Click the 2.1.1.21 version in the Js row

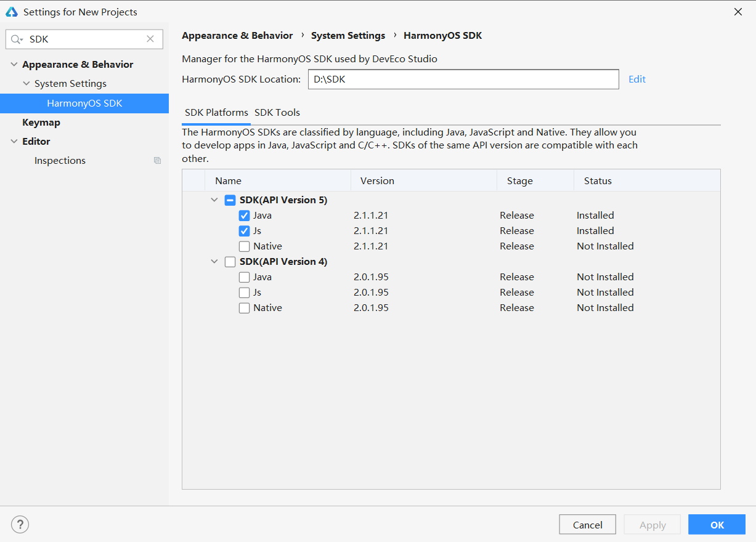pos(371,231)
